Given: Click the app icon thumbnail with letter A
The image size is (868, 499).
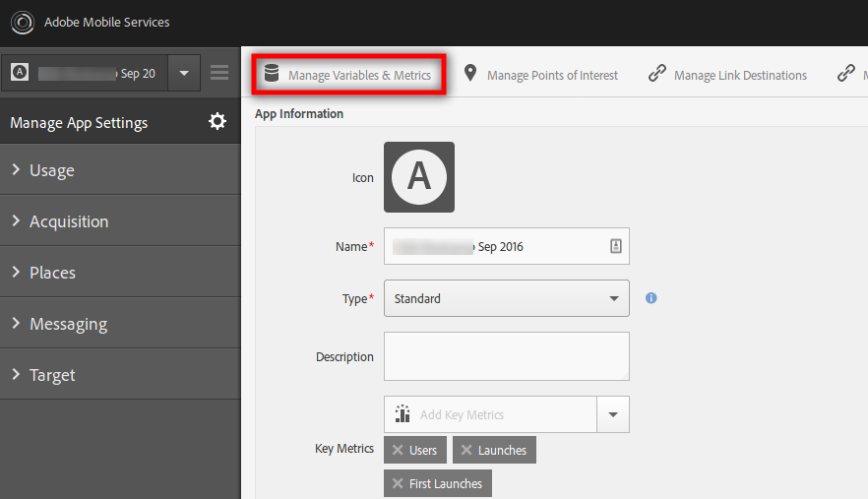Looking at the screenshot, I should 419,177.
